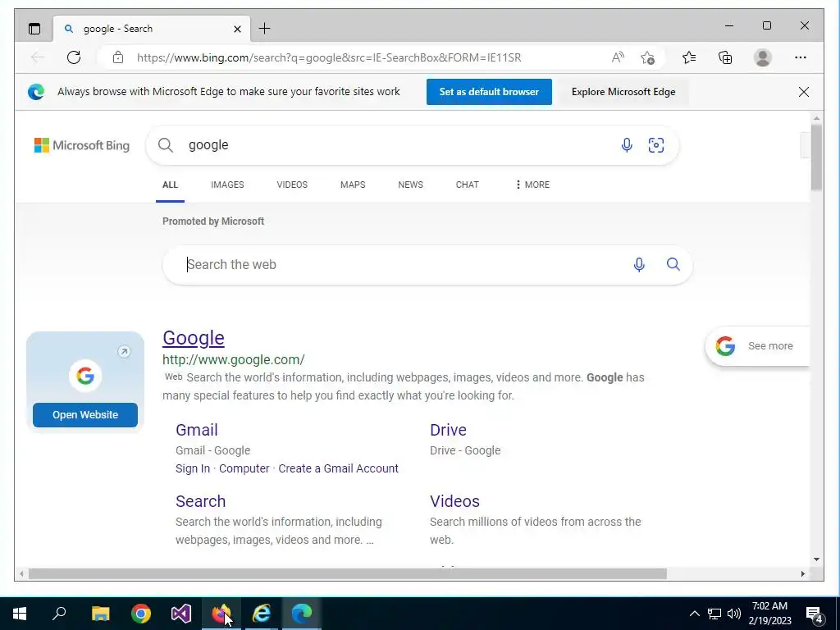Open the Drive sitelink

pyautogui.click(x=448, y=430)
